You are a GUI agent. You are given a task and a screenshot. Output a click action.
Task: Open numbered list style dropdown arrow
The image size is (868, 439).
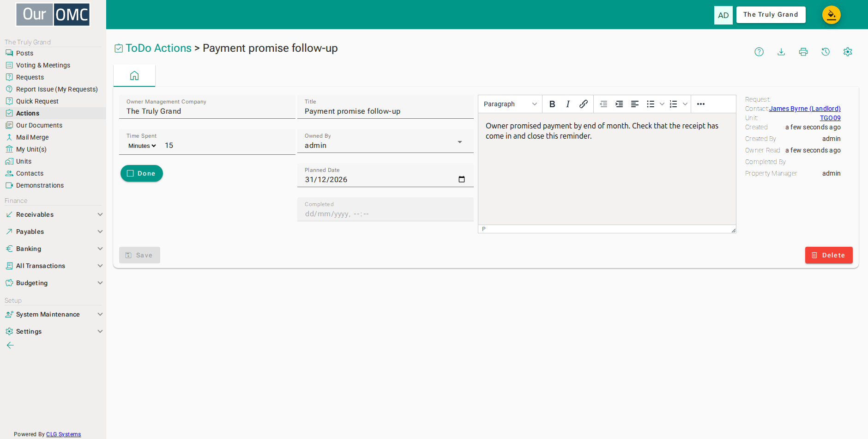click(685, 104)
